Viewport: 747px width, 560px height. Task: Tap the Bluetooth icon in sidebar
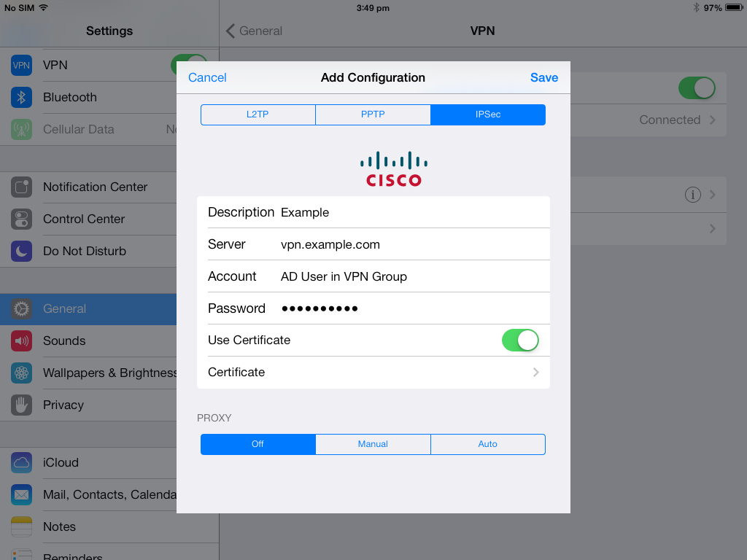tap(21, 97)
